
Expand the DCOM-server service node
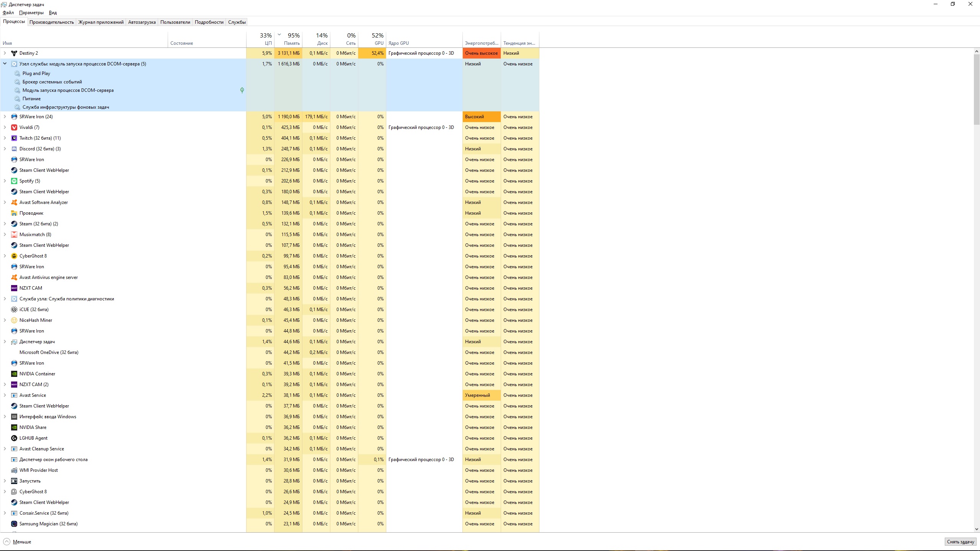pyautogui.click(x=5, y=63)
